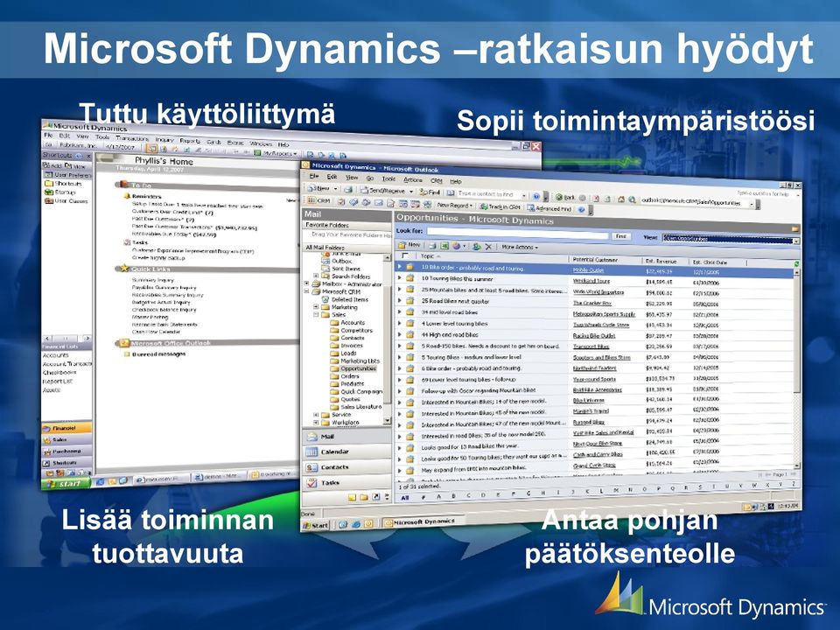
Task: Click Payables Summary Inquiry quick link
Action: pos(164,287)
